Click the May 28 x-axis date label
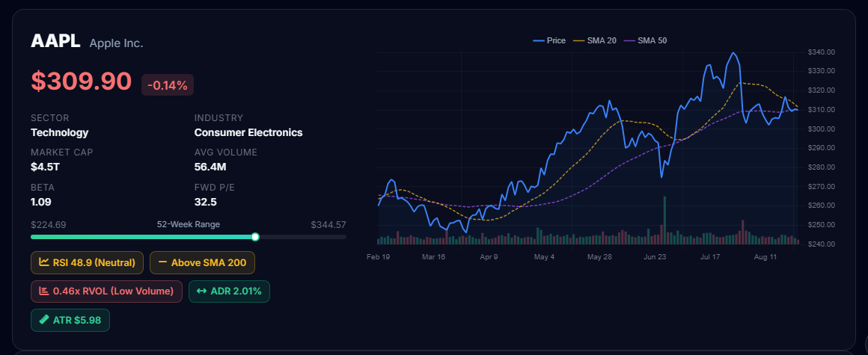Image resolution: width=868 pixels, height=355 pixels. 599,257
